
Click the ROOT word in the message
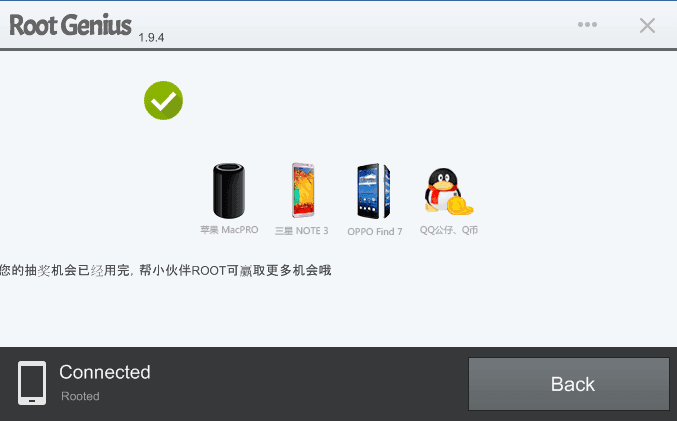pos(209,271)
